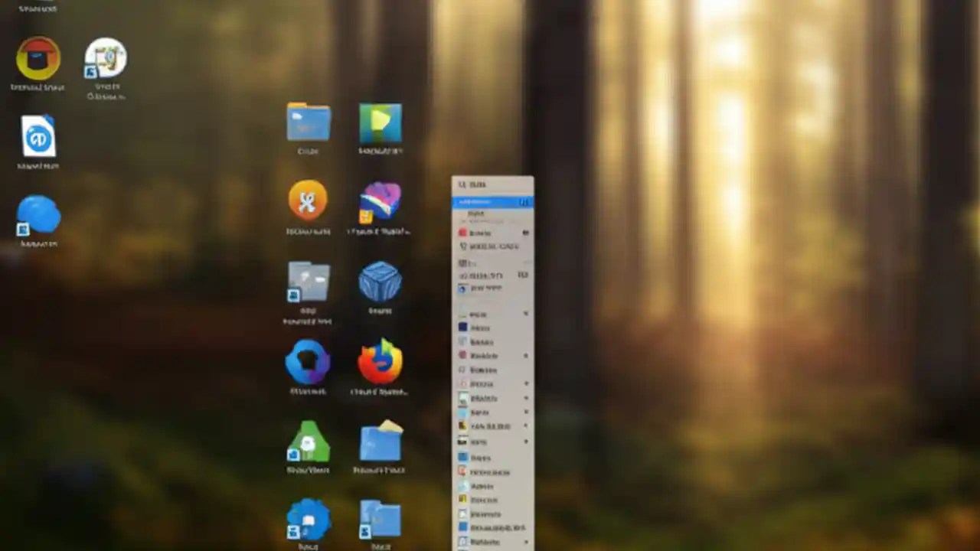Viewport: 980px width, 551px height.
Task: Open the document icon with blue round logo
Action: click(x=38, y=138)
